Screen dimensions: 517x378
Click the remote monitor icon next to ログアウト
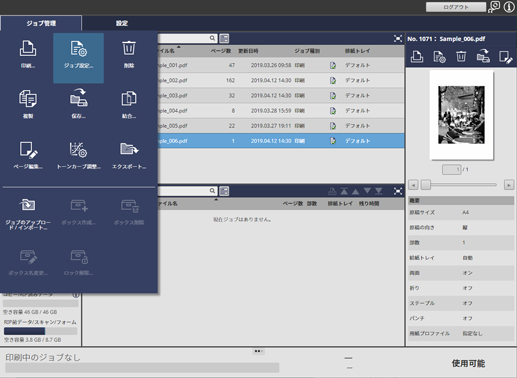tap(494, 7)
